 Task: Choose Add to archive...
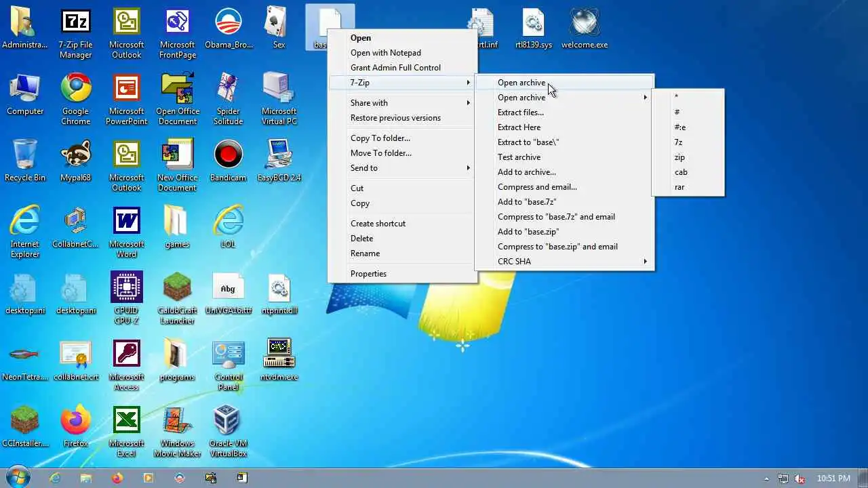coord(565,172)
